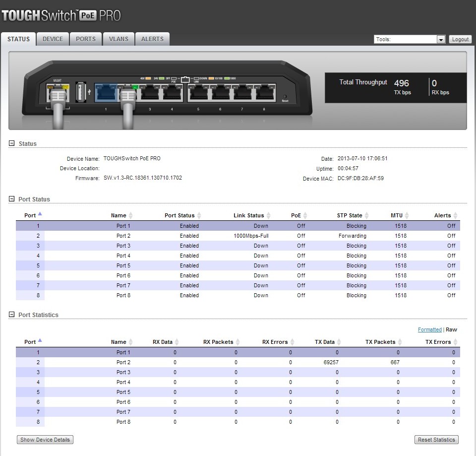Click the Port 7 name cell in Port Statistics table
The width and height of the screenshot is (476, 456).
point(123,412)
